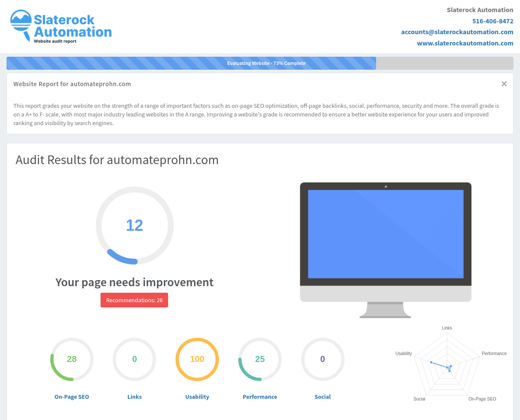Click the 'Slaterock Automation' company name text
The image size is (520, 420).
coord(480,10)
